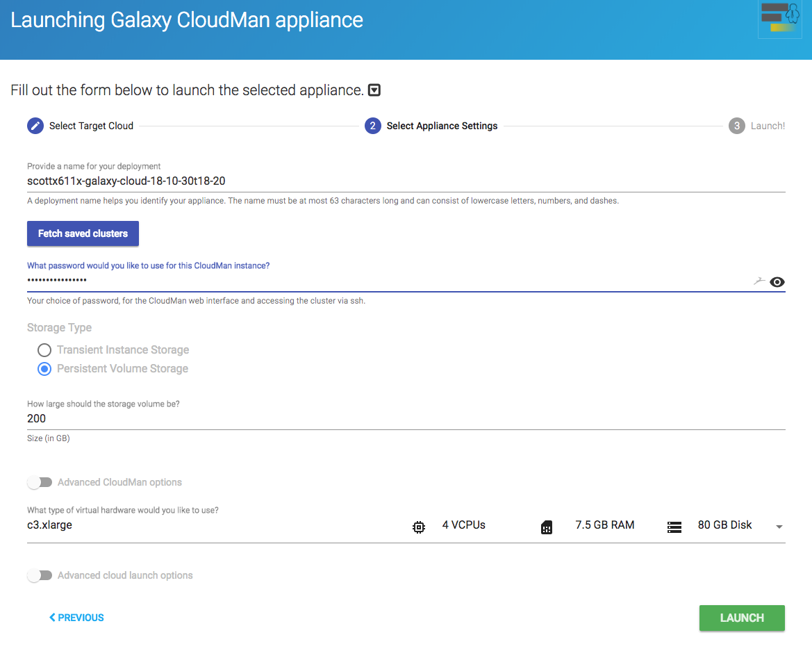Screen dimensions: 812x651
Task: Jump to the Launch! step label
Action: coord(768,126)
